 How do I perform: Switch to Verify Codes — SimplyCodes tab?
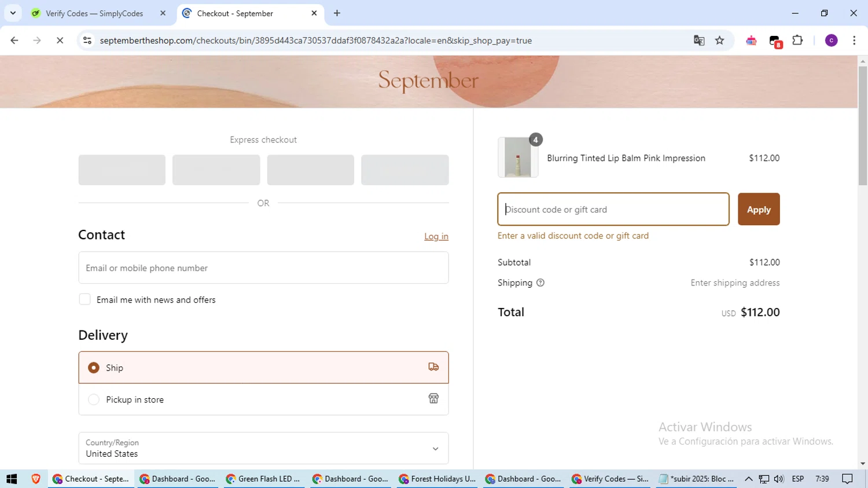[94, 13]
